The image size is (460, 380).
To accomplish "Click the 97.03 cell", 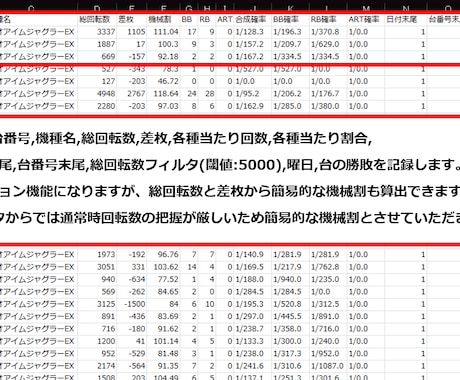I will click(x=163, y=106).
